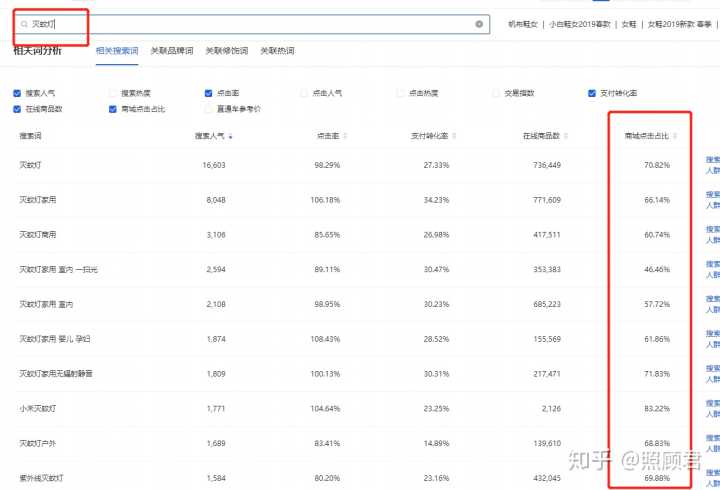Click the search magnifier icon
720x490 pixels.
[x=24, y=23]
